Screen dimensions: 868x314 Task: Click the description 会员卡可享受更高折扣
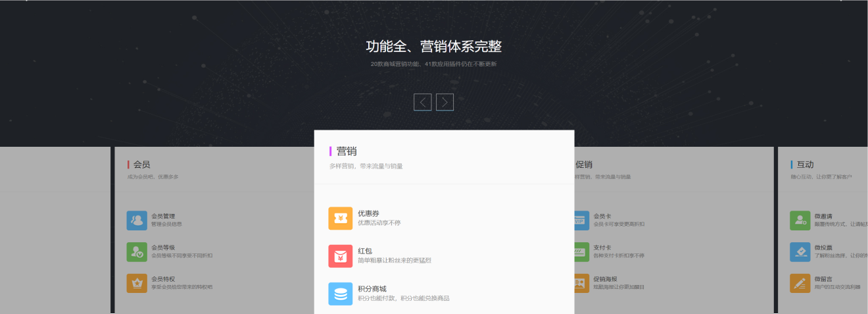pos(619,224)
